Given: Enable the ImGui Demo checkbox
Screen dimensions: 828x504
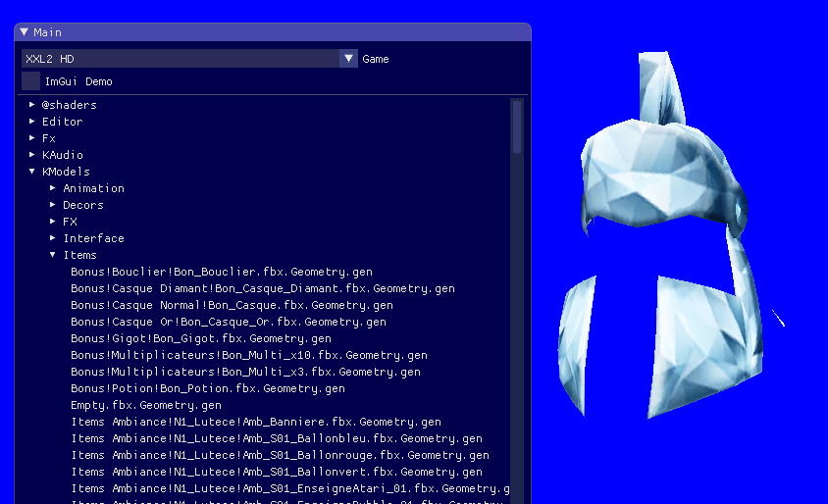Looking at the screenshot, I should [x=30, y=81].
